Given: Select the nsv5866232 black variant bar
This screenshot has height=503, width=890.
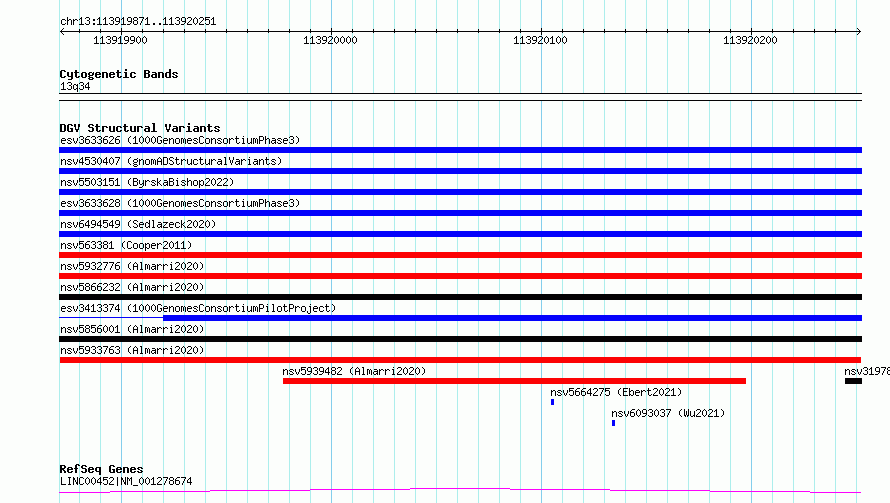Looking at the screenshot, I should [x=460, y=297].
